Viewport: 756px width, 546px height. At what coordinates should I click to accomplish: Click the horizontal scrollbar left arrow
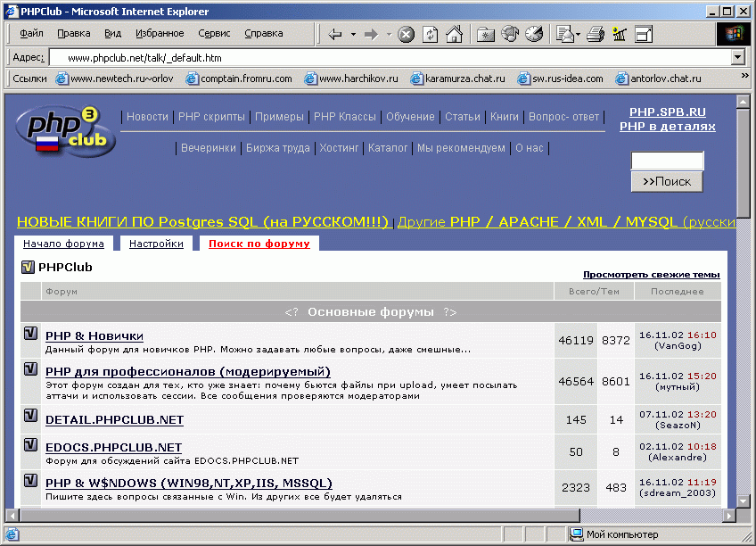tap(12, 516)
